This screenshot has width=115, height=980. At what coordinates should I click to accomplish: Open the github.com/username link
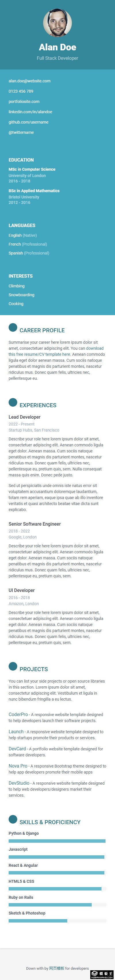click(x=29, y=122)
